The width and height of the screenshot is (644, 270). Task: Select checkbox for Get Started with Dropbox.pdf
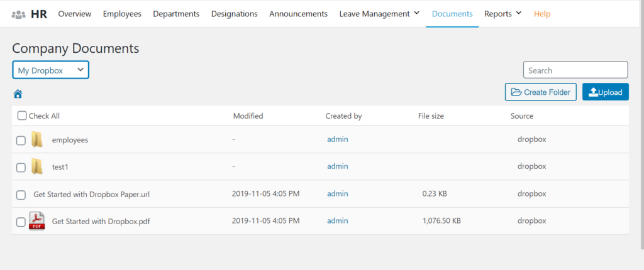pyautogui.click(x=21, y=222)
